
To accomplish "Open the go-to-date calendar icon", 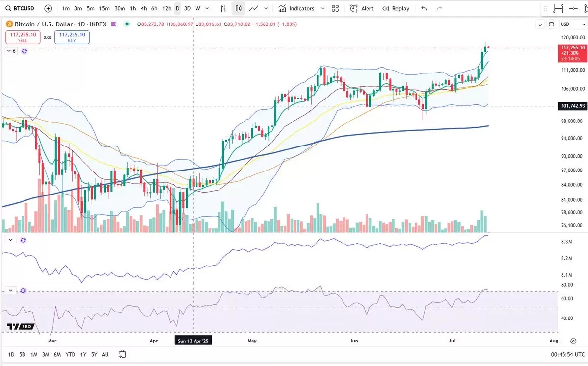I will [x=122, y=354].
